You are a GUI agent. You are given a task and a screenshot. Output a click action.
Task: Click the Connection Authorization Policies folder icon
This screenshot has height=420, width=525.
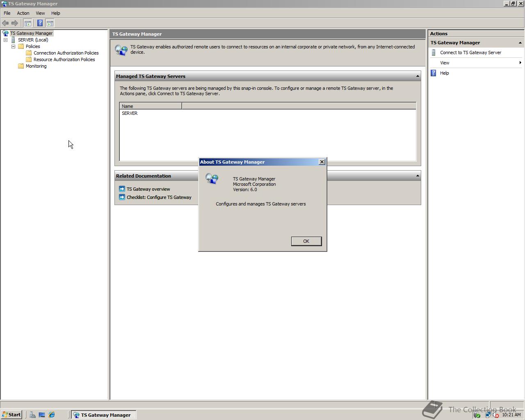point(29,53)
